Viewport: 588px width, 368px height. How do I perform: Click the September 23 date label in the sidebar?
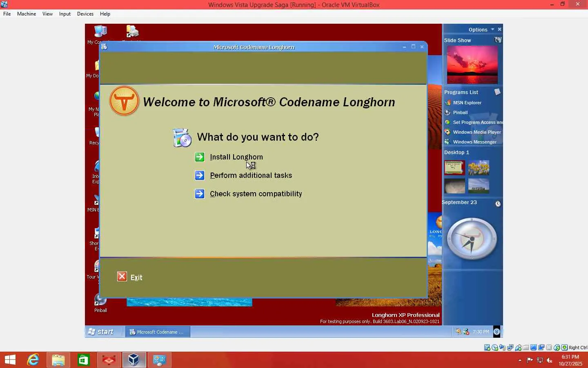click(x=459, y=202)
